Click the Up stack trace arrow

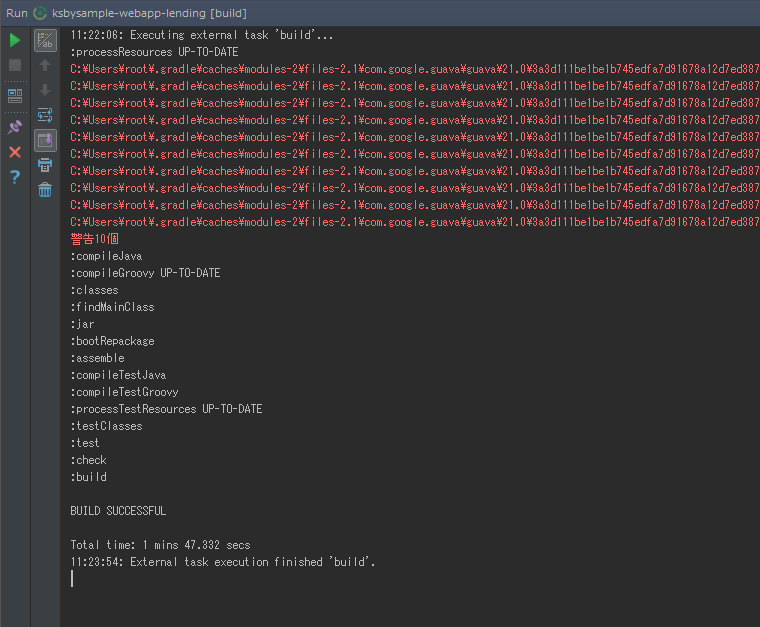(45, 65)
